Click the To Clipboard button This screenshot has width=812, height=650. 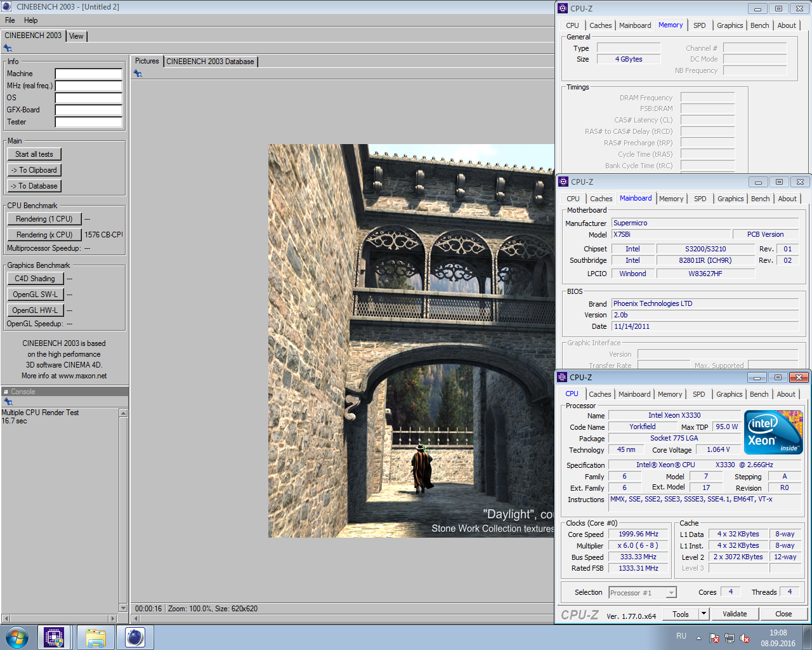[34, 170]
